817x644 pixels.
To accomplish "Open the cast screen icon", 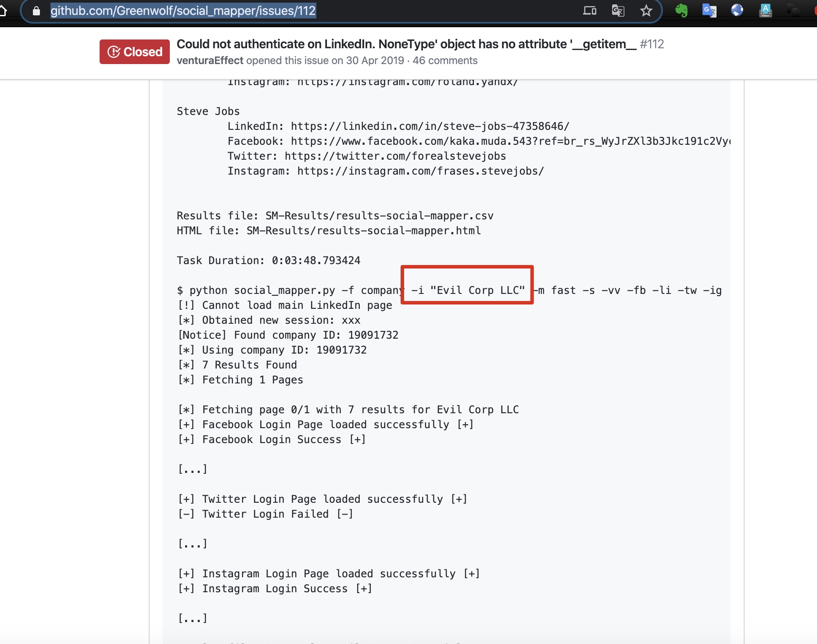I will (589, 11).
